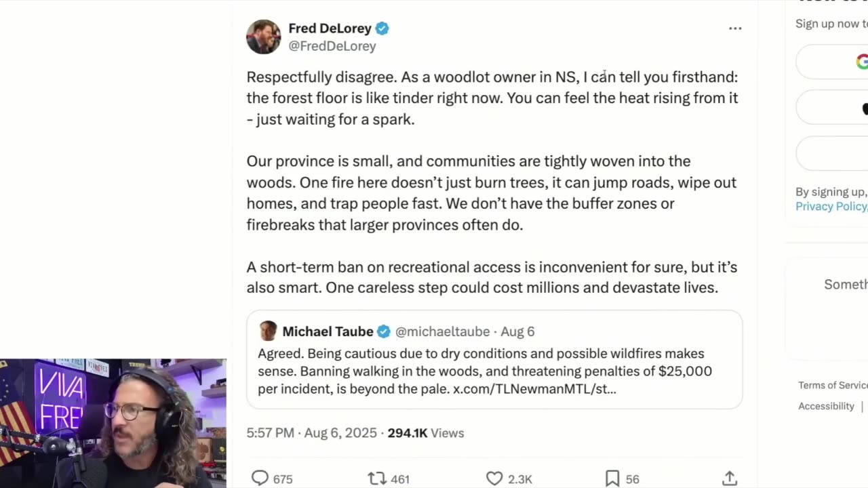Image resolution: width=868 pixels, height=488 pixels.
Task: Open the three-dot more options menu
Action: [735, 28]
